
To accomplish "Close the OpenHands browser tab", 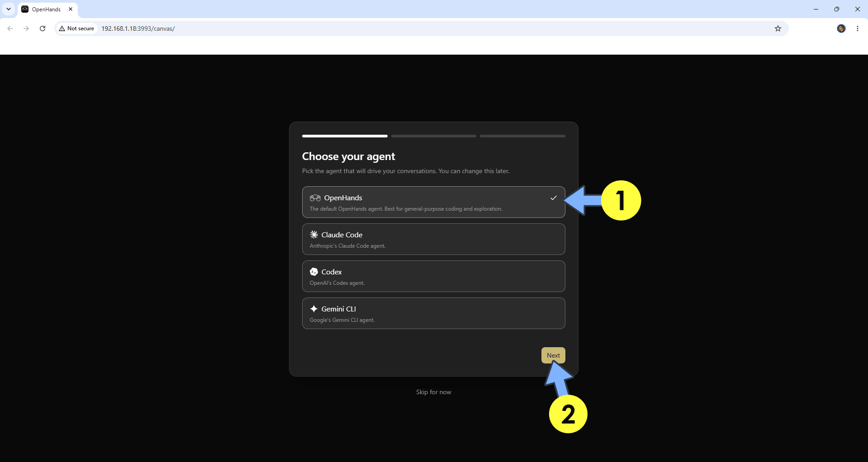I will 71,9.
